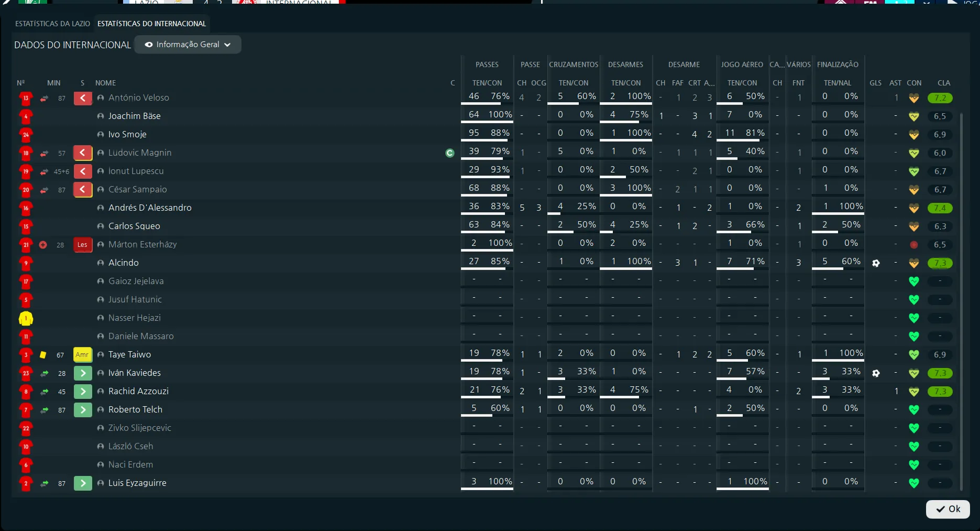Viewport: 980px width, 531px height.
Task: Switch to Estatísticas da Lazio tab
Action: pos(52,24)
